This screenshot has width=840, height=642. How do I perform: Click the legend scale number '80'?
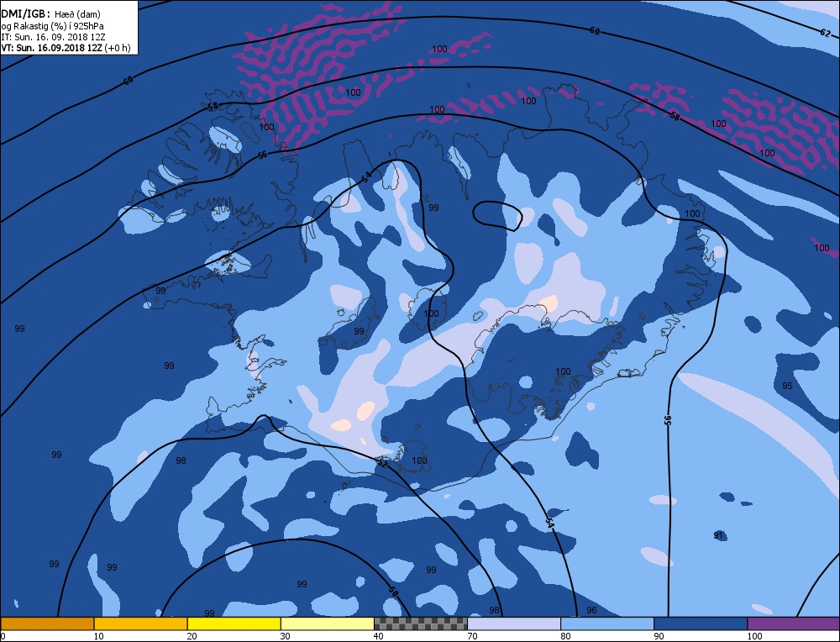click(565, 636)
